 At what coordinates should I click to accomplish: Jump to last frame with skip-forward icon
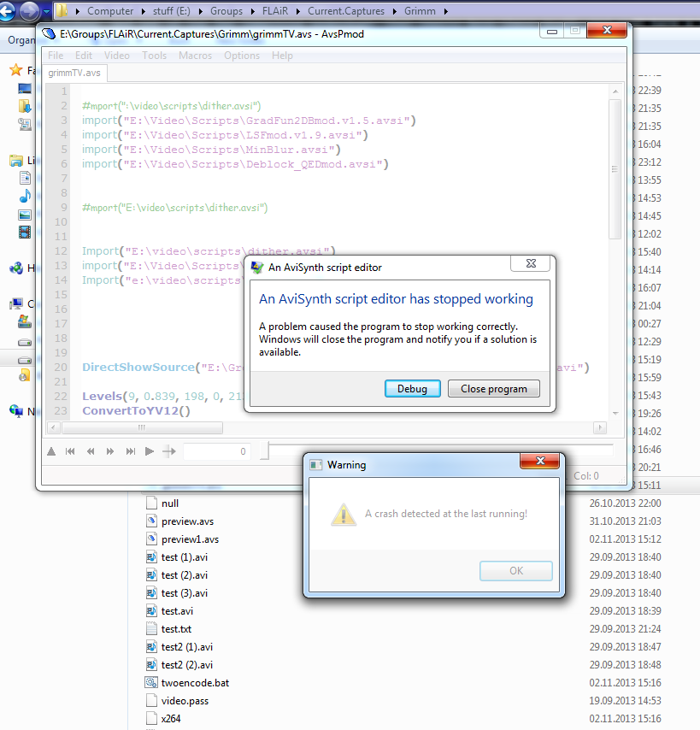tap(130, 451)
